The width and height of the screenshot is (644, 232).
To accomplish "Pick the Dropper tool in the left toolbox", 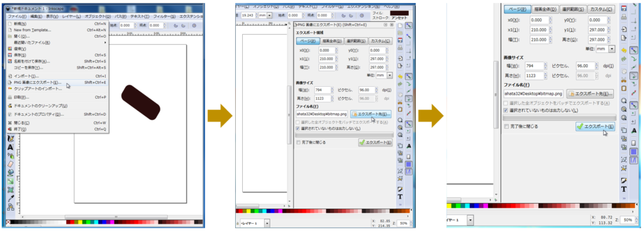I will 11,198.
